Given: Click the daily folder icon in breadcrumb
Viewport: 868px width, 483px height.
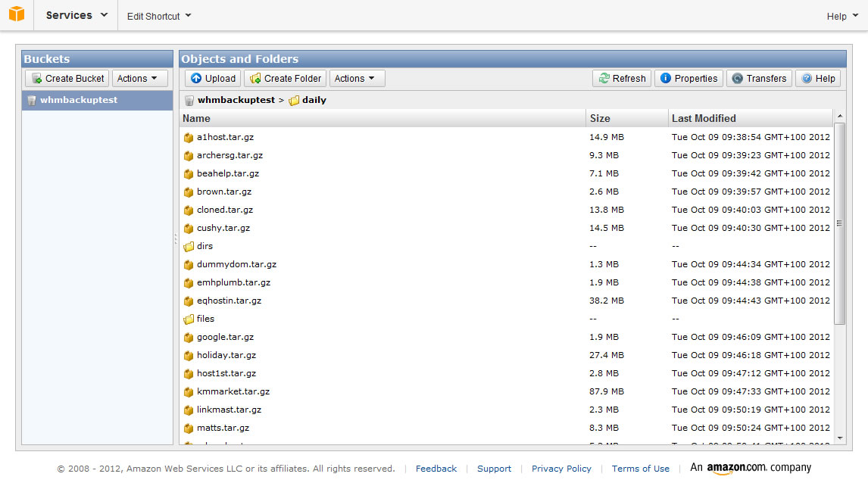Looking at the screenshot, I should point(294,100).
